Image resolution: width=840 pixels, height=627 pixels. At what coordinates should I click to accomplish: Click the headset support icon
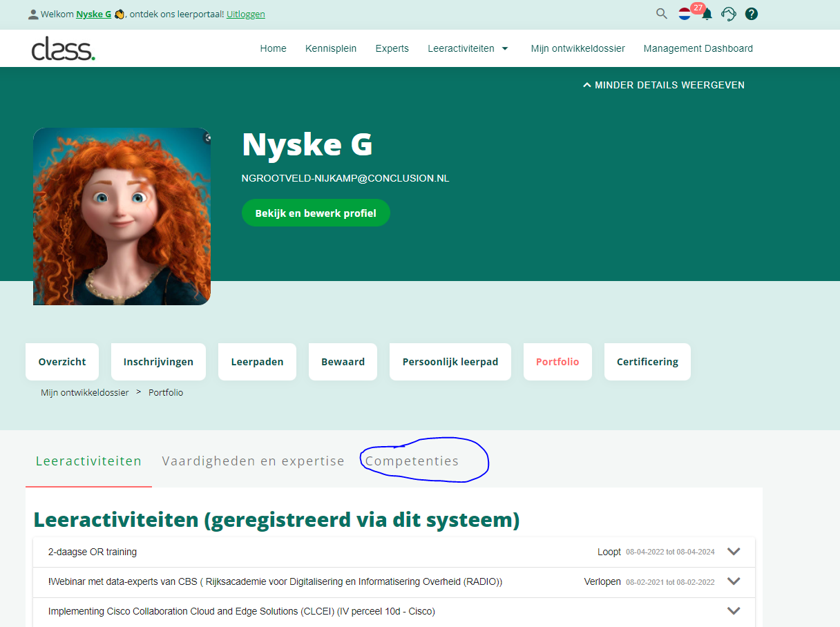[x=728, y=14]
